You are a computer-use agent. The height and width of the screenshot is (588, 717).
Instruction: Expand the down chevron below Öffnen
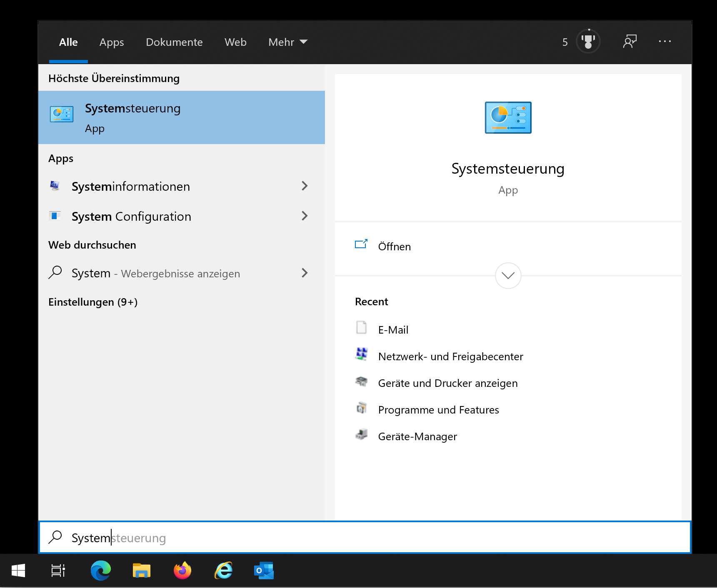(507, 276)
